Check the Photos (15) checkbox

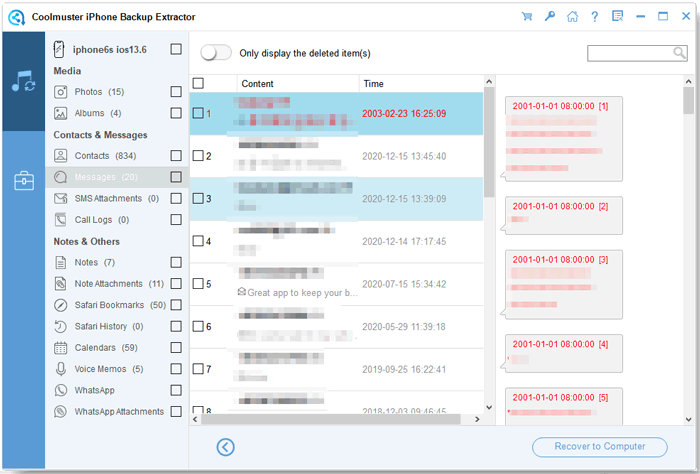176,92
